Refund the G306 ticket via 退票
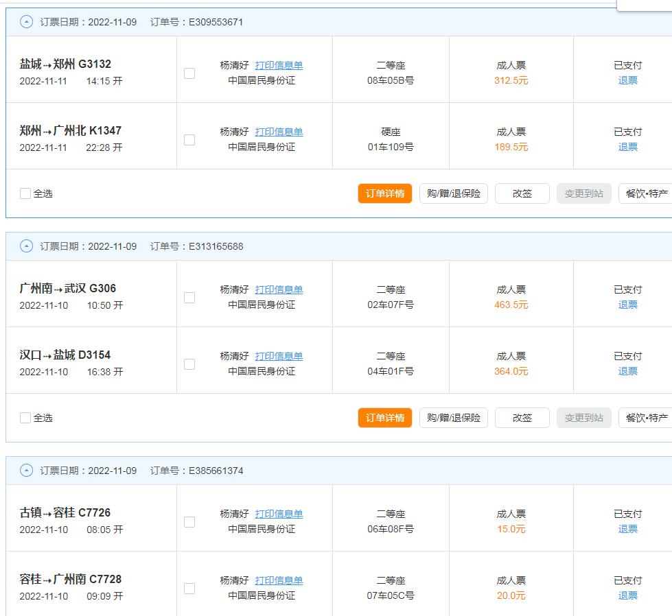Viewport: 672px width, 616px height. pos(627,305)
